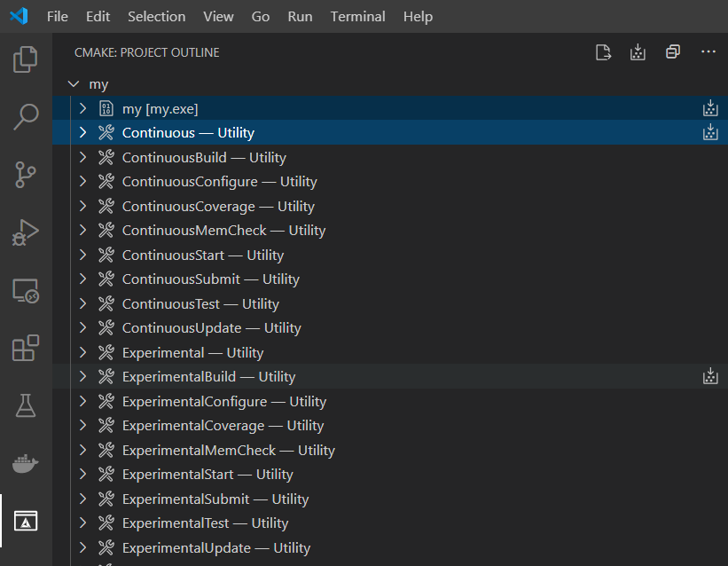Click tools icon beside ExperimentalUpdate
728x566 pixels.
pyautogui.click(x=106, y=548)
